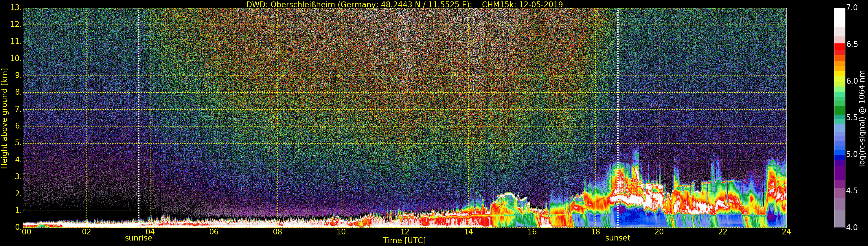868x246 pixels.
Task: Click the red segment of the colorbar
Action: 839,47
